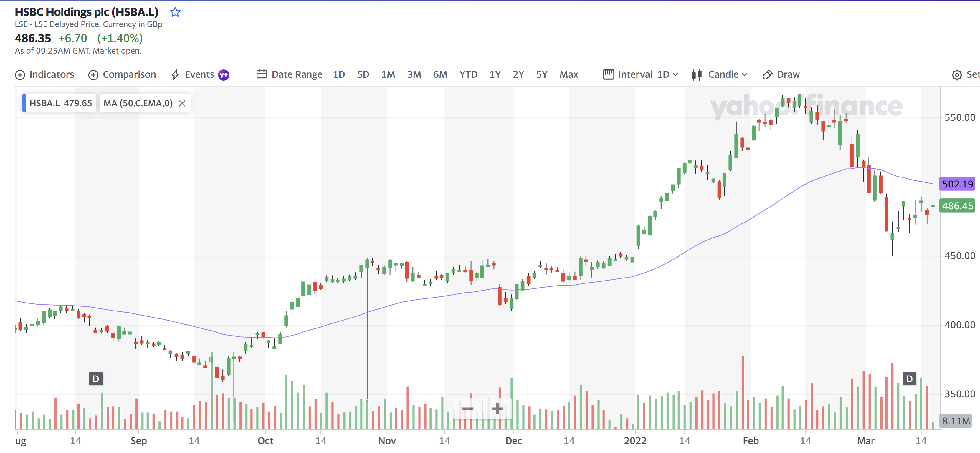Viewport: 980px width, 453px height.
Task: Zoom out the chart with minus button
Action: pos(468,409)
